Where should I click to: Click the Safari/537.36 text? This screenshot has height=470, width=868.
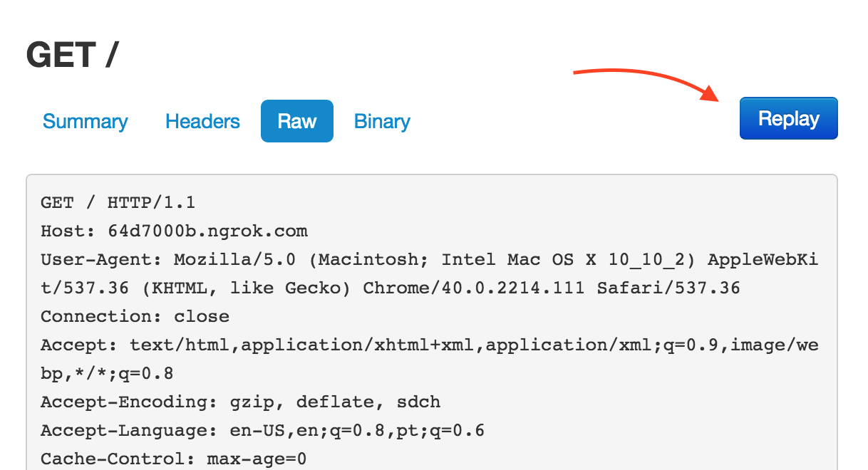tap(668, 288)
